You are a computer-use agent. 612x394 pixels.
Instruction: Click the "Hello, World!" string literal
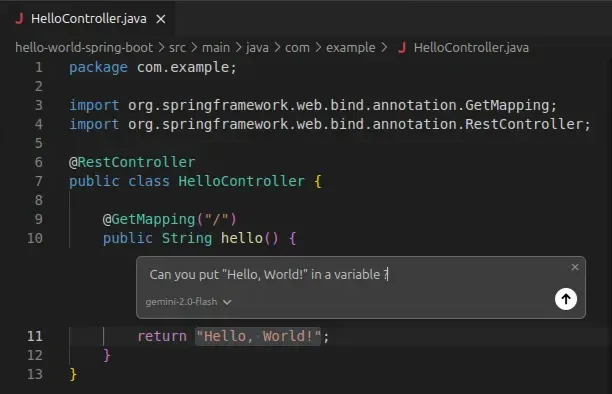pos(258,336)
